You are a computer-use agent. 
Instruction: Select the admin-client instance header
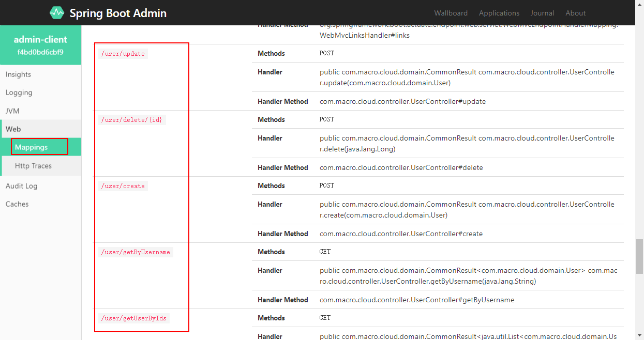pos(40,45)
